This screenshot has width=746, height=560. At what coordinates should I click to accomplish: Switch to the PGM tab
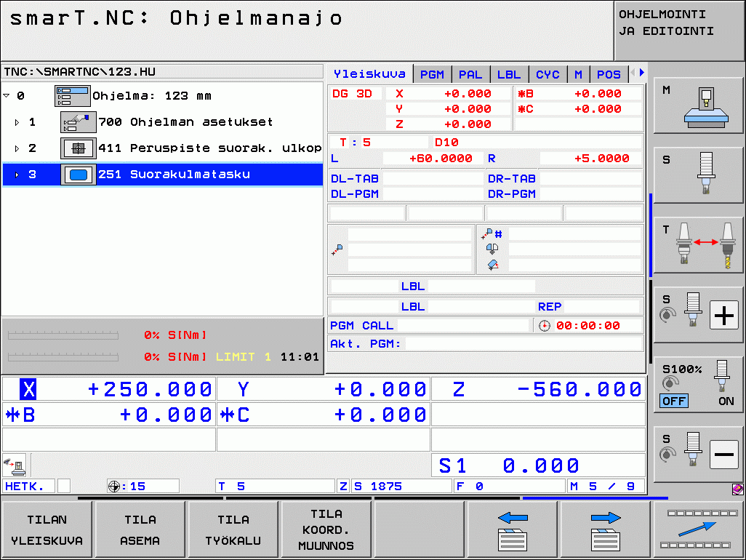432,75
